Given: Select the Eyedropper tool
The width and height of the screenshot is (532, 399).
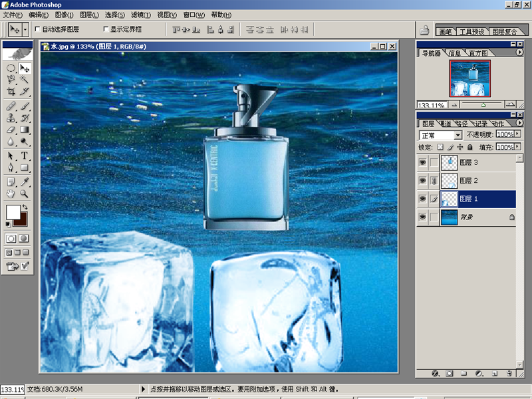Looking at the screenshot, I should coord(24,182).
